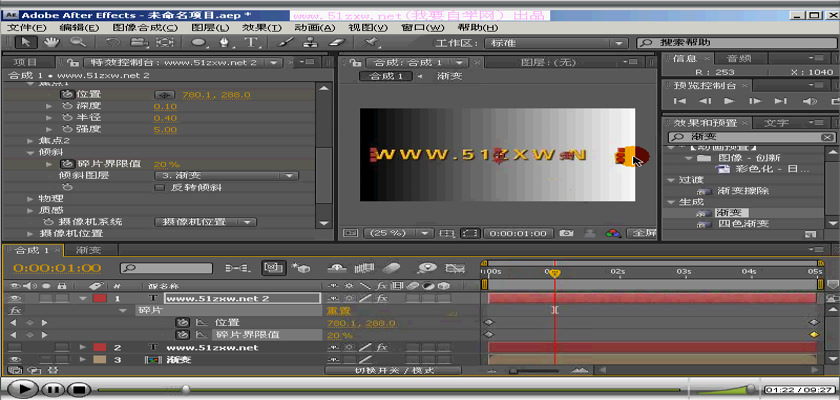
Task: Select the Puppet Pin tool
Action: [x=370, y=42]
